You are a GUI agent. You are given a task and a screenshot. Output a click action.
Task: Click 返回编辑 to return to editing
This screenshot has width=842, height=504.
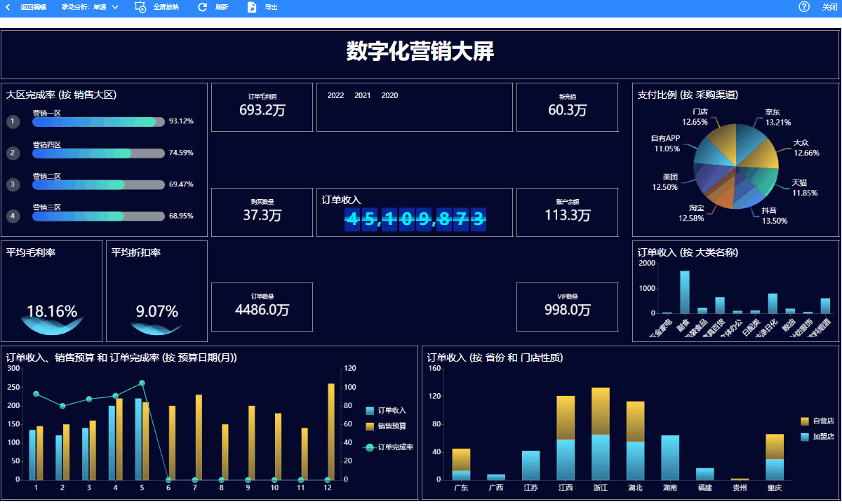click(33, 7)
